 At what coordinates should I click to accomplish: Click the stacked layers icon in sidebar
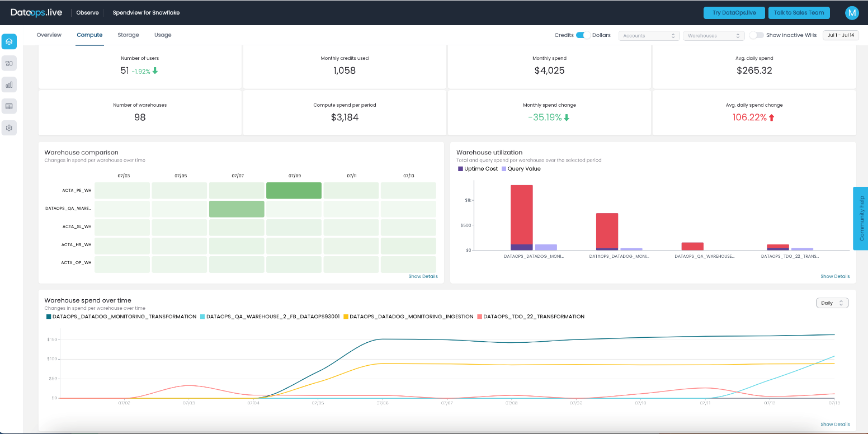click(x=9, y=41)
